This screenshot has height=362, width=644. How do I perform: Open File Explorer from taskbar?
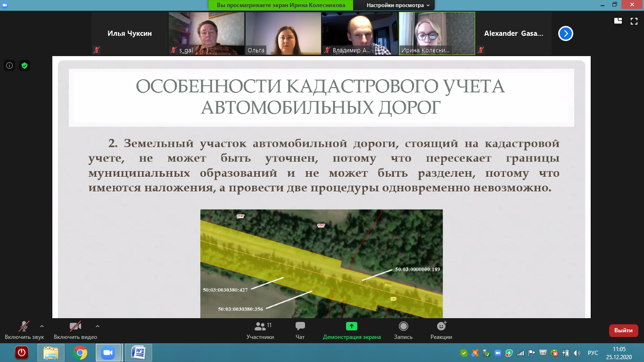click(51, 352)
